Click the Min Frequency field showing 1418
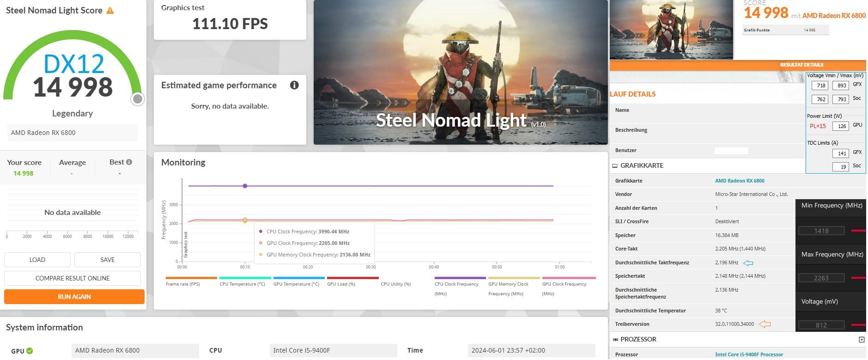The height and width of the screenshot is (360, 868). (821, 231)
